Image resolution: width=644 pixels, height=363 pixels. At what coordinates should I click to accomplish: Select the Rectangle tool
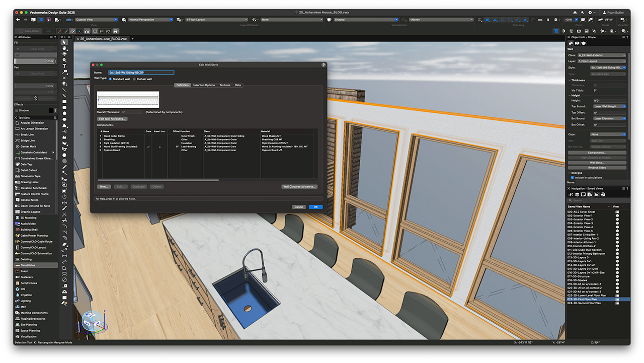click(x=64, y=102)
